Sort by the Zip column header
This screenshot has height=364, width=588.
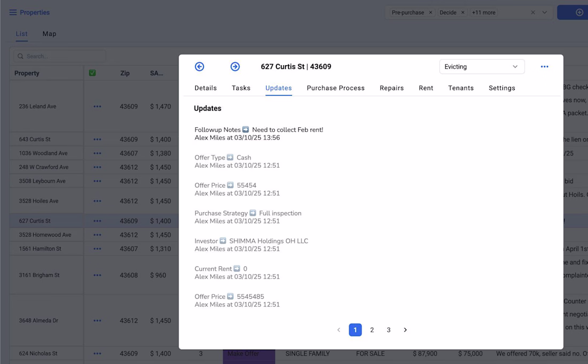[x=125, y=73]
